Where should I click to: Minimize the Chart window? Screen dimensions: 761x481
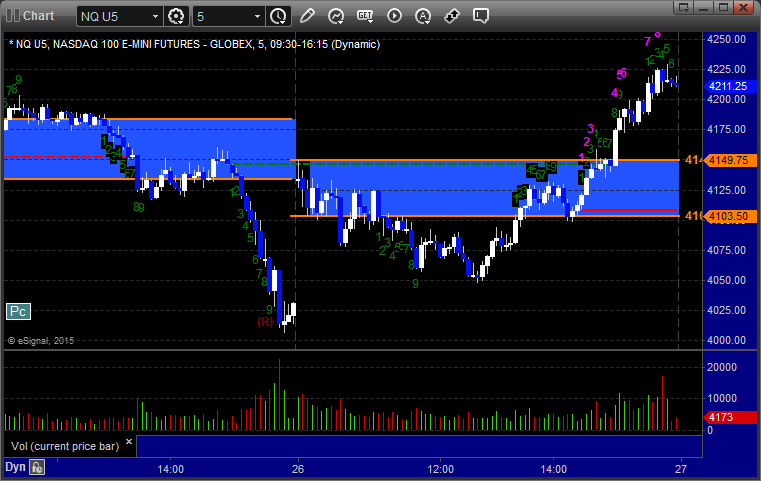[x=703, y=7]
